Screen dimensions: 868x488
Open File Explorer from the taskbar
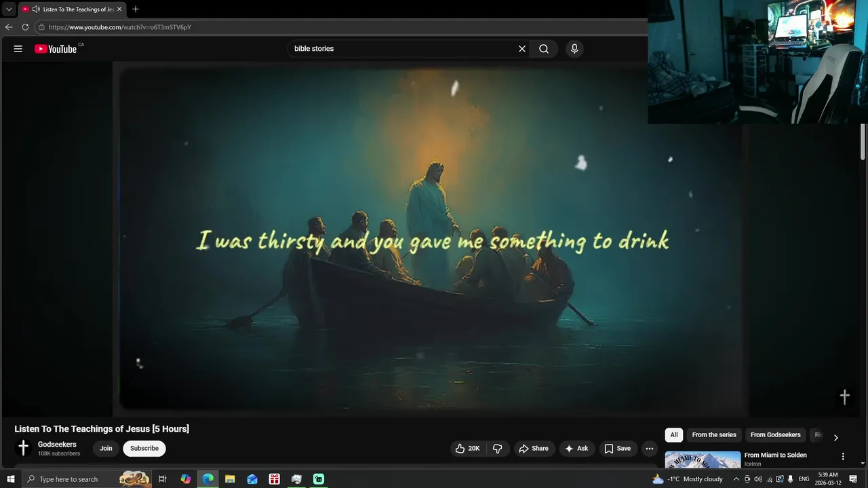pos(230,479)
